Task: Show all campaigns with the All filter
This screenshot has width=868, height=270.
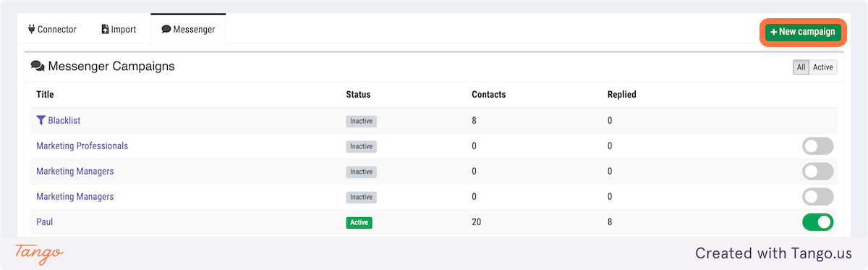Action: (801, 67)
